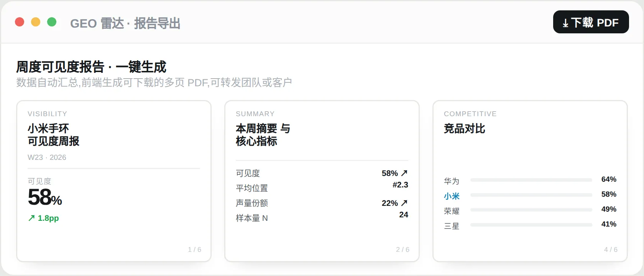The height and width of the screenshot is (276, 644).
Task: Click the 小米 progress bar
Action: pyautogui.click(x=531, y=195)
